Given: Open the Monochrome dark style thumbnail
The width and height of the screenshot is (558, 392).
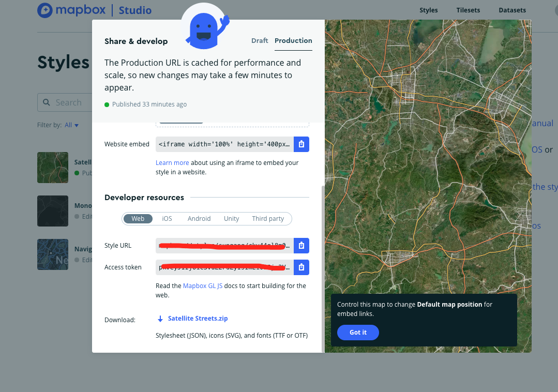Looking at the screenshot, I should point(53,211).
